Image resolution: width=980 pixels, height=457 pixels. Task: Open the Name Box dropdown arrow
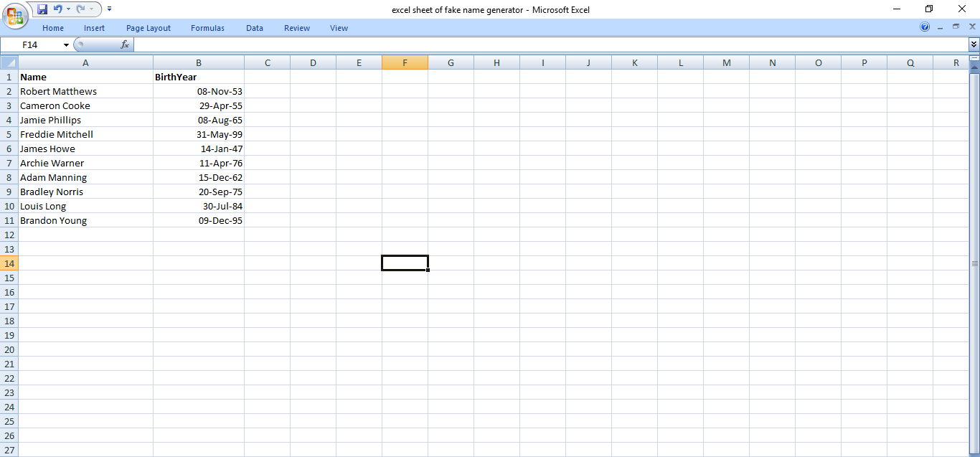coord(67,44)
